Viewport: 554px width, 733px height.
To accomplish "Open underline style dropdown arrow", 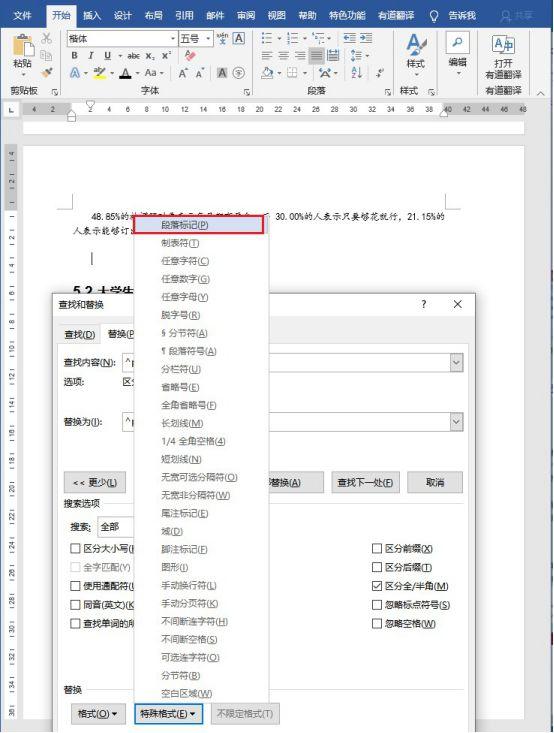I will (120, 56).
